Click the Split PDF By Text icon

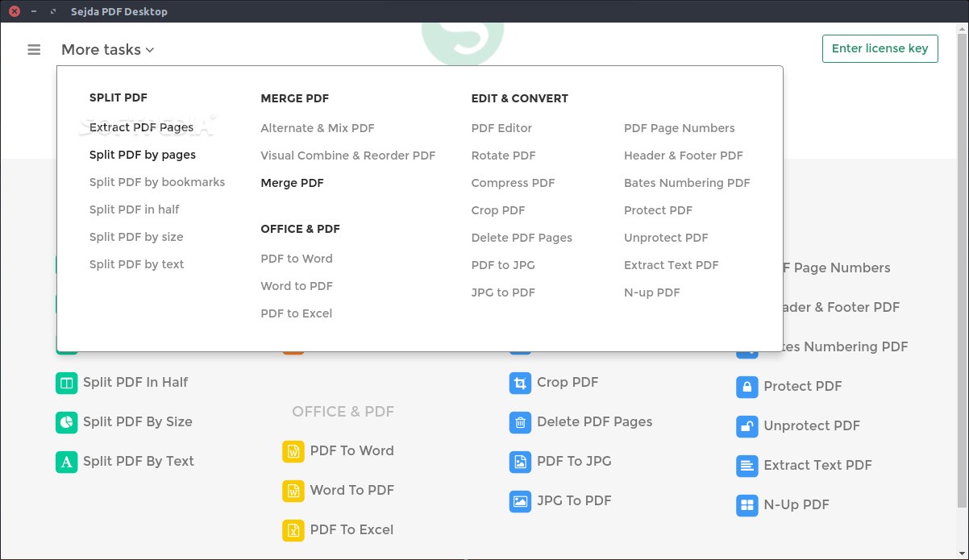pos(66,462)
